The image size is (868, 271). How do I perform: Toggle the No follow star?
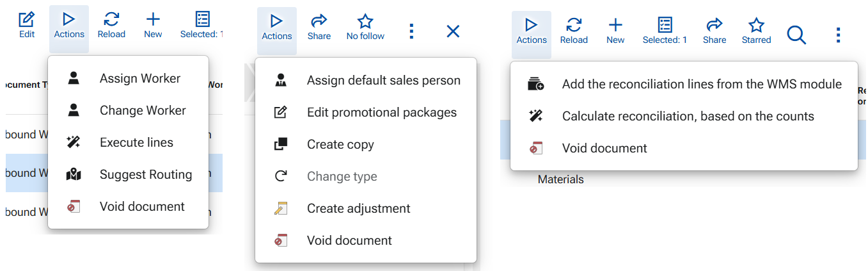click(x=365, y=22)
